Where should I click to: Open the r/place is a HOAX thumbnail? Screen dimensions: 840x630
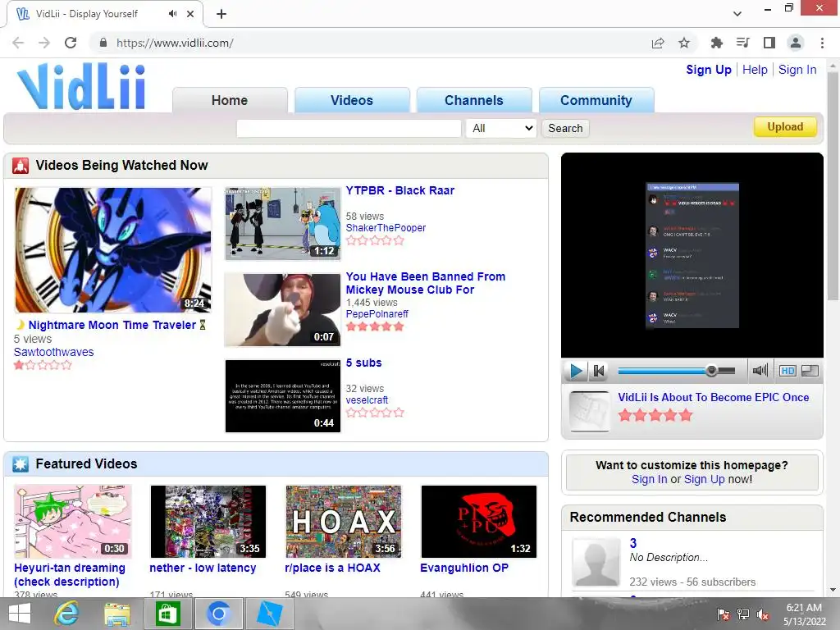344,521
